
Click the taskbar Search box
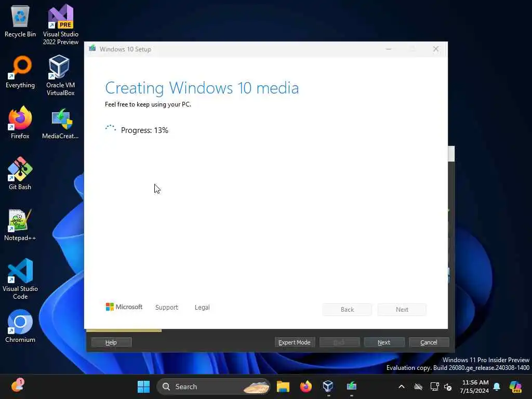click(x=214, y=387)
